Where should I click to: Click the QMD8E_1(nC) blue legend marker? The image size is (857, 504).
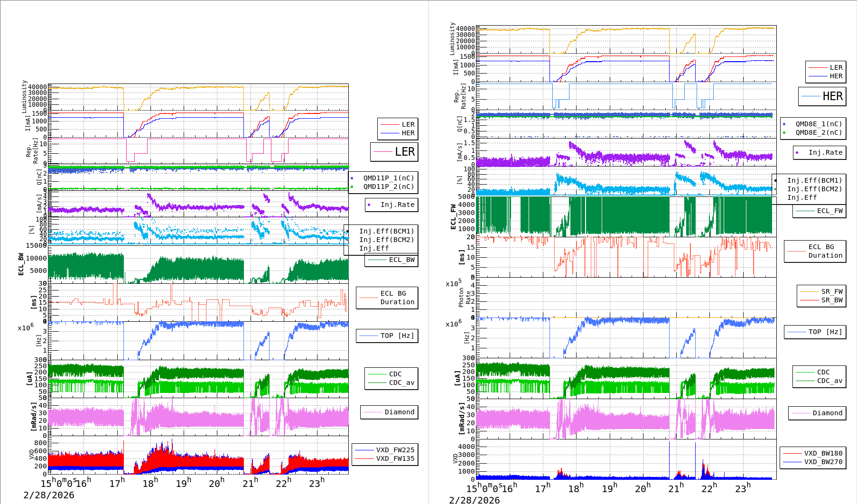[784, 124]
